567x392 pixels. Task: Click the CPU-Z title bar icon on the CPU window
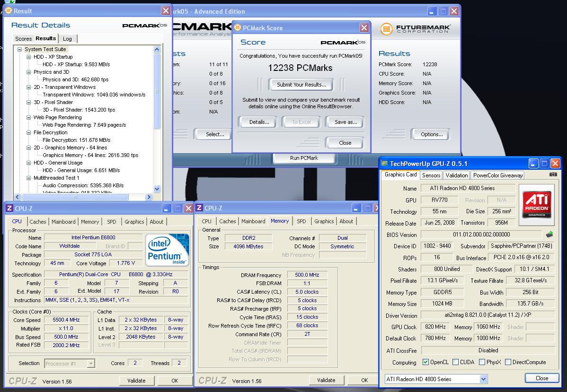point(9,208)
